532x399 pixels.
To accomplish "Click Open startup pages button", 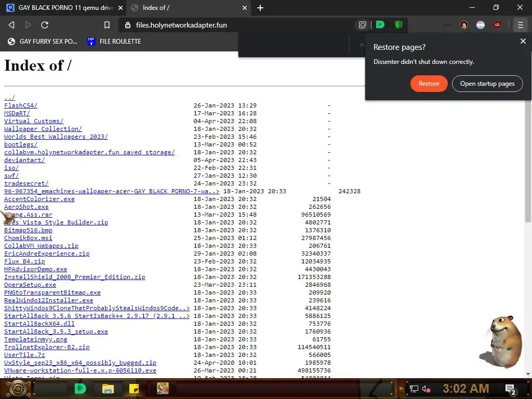I will pyautogui.click(x=487, y=84).
